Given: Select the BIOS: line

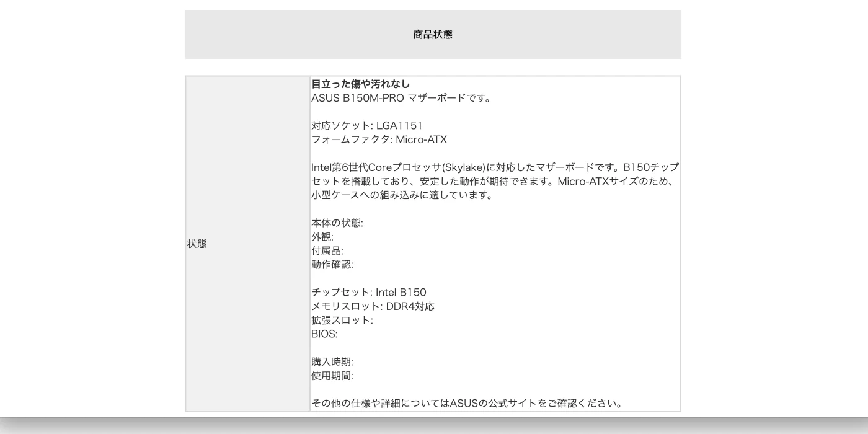Looking at the screenshot, I should 324,334.
